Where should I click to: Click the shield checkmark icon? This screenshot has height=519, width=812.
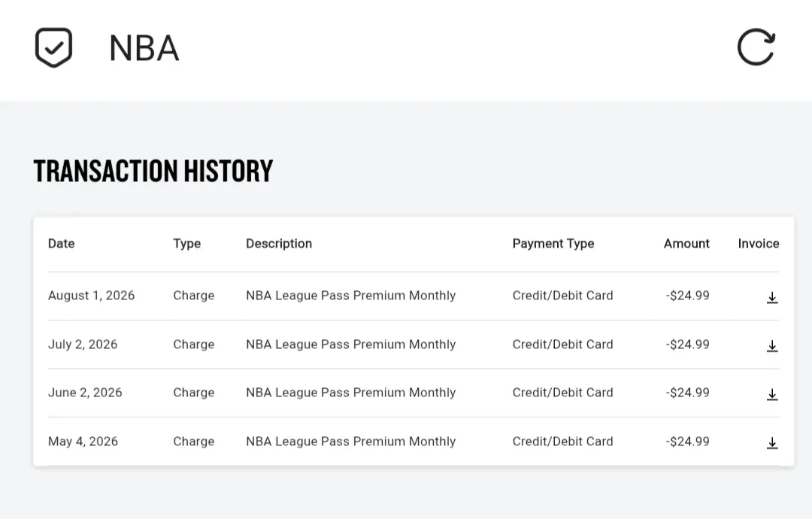(53, 47)
